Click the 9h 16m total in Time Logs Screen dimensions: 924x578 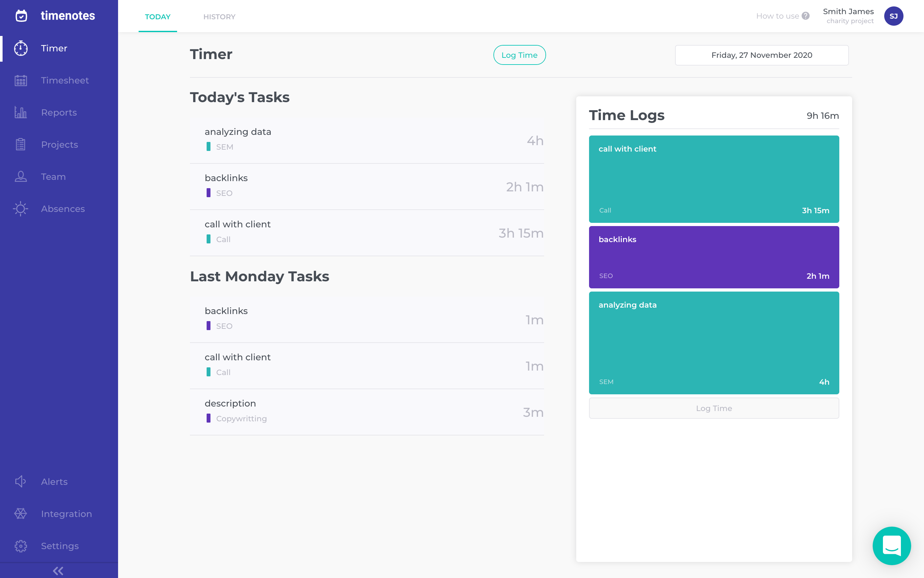pos(822,116)
